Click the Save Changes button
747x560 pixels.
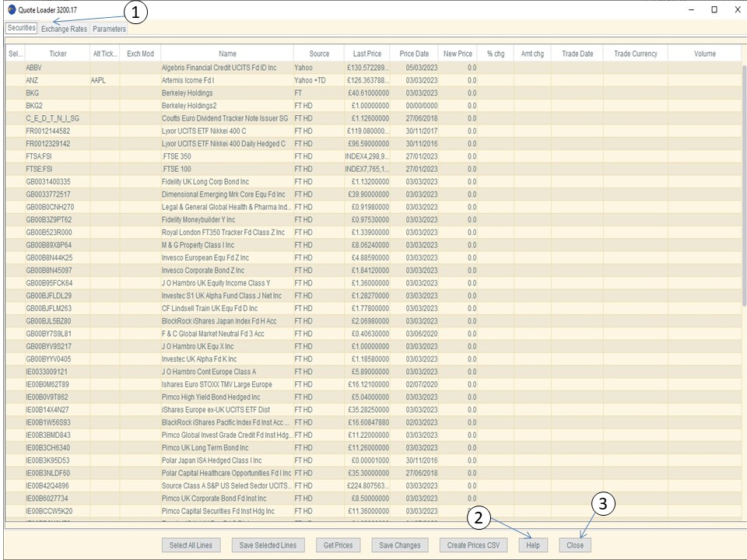click(400, 545)
